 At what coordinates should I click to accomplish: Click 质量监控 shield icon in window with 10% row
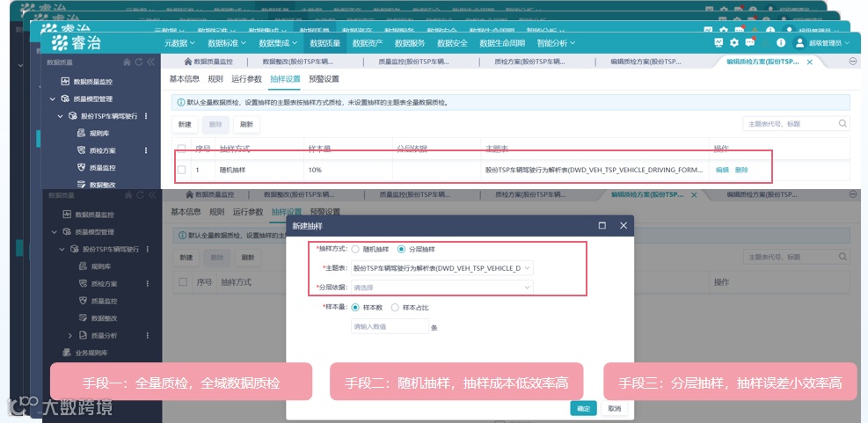[81, 167]
